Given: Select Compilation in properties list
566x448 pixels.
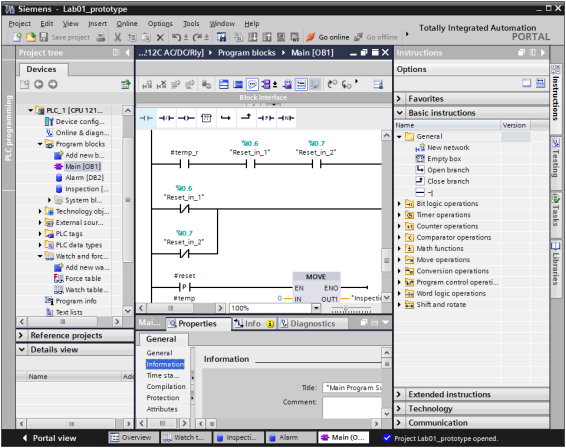Looking at the screenshot, I should (166, 387).
